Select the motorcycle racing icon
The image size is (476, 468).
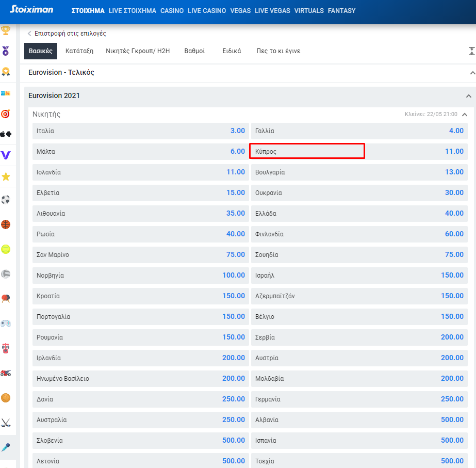6,373
